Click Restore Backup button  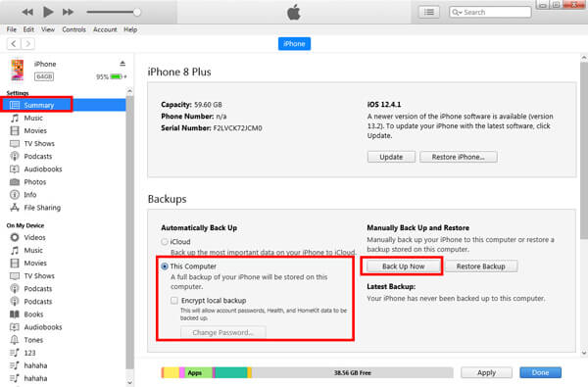pos(481,266)
